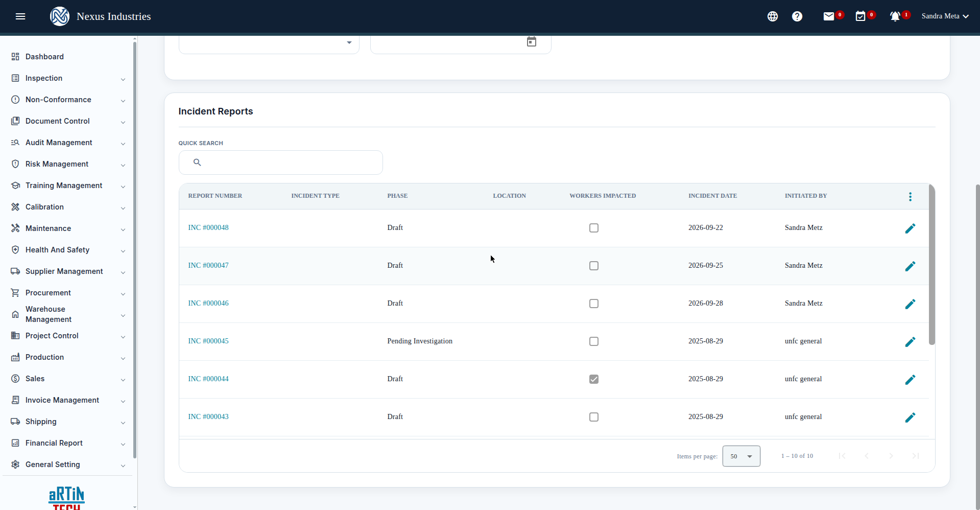Open the table column options kebab icon
Viewport: 980px width, 510px height.
coord(910,197)
